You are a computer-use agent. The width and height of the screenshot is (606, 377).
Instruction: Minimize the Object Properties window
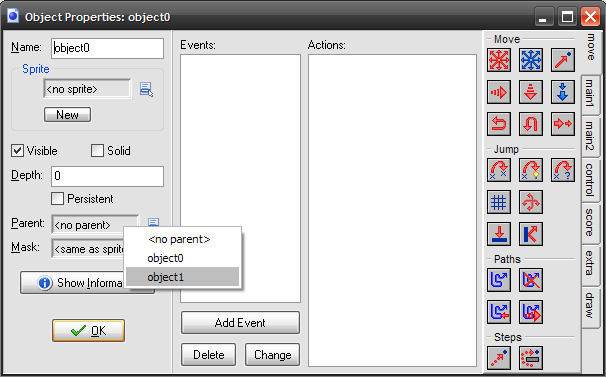pyautogui.click(x=544, y=17)
